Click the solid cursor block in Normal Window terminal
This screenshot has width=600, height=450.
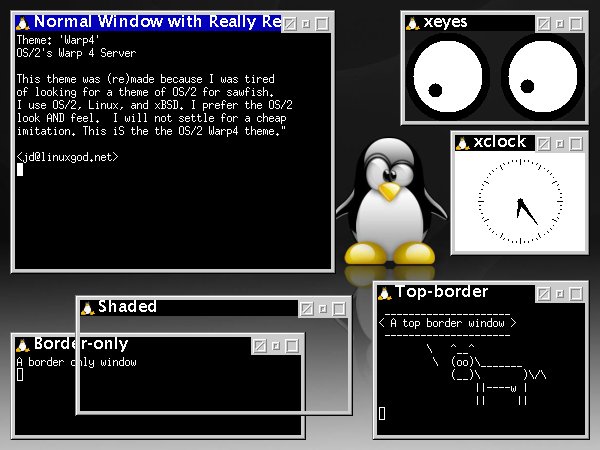click(x=20, y=170)
